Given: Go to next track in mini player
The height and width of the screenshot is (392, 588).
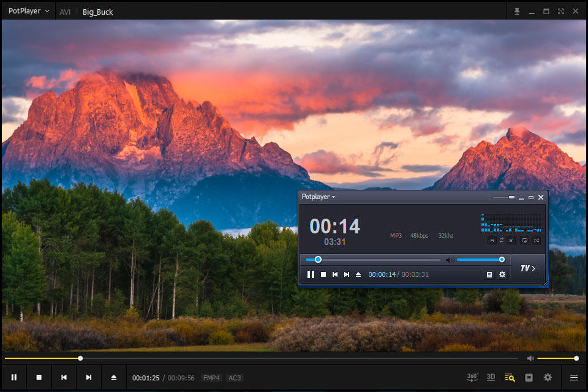Looking at the screenshot, I should click(347, 274).
